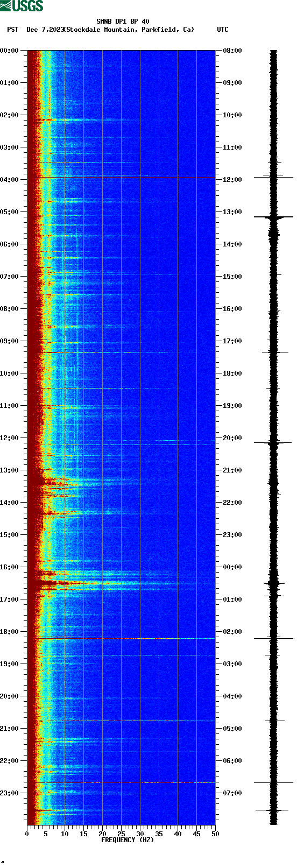This screenshot has width=297, height=868.
Task: Click the 15 Hz frequency tick label
Action: pyautogui.click(x=83, y=834)
